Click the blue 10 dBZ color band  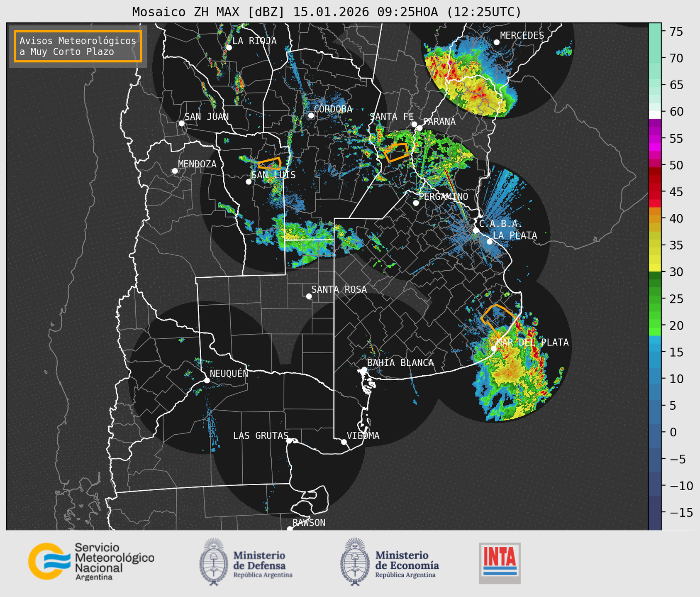[x=655, y=379]
